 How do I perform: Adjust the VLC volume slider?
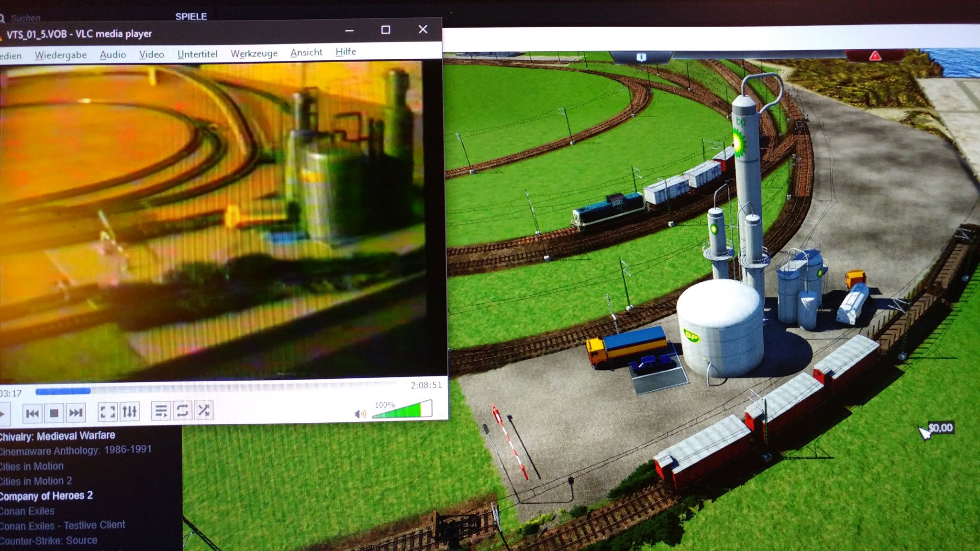click(402, 409)
